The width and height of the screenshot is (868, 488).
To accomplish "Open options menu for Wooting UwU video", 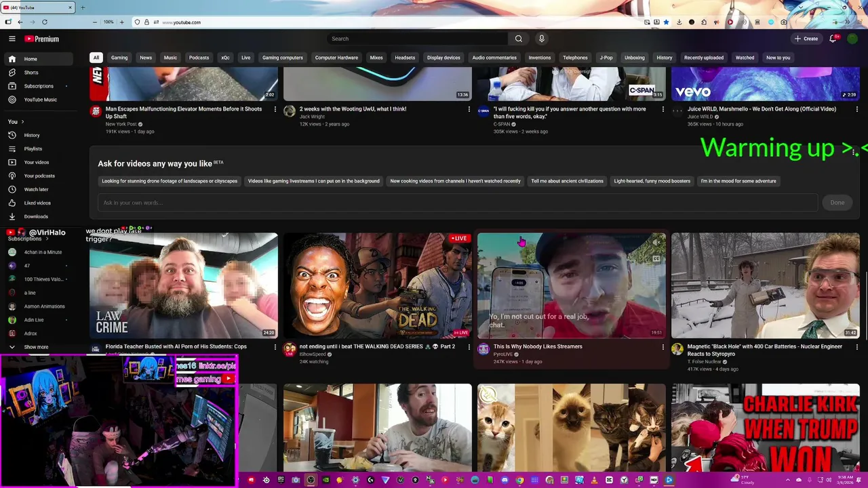I will click(x=469, y=109).
